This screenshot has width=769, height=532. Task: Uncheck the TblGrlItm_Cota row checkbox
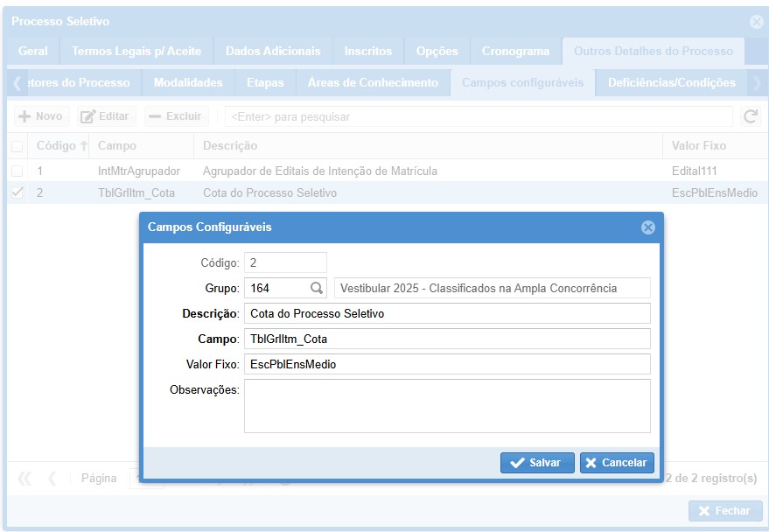[x=17, y=193]
